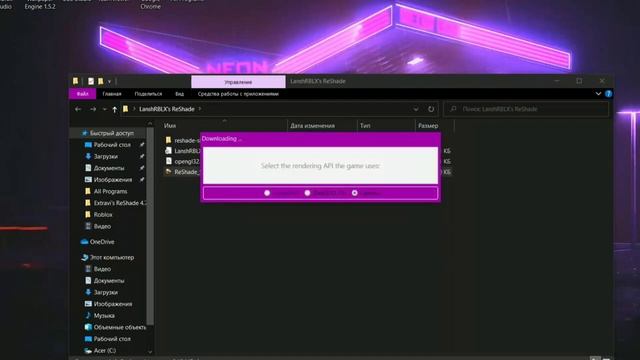This screenshot has height=360, width=640.
Task: Open the Вид ribbon tab
Action: point(180,94)
